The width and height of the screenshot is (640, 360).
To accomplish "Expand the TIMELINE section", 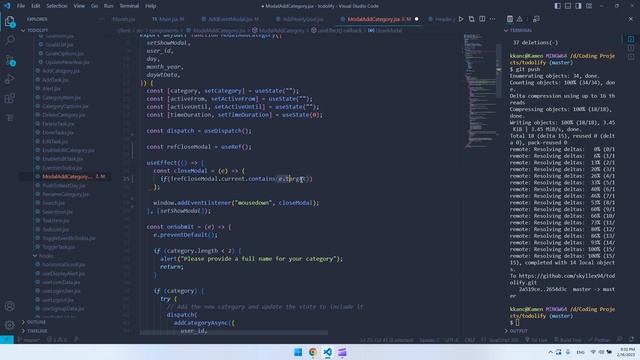I will (34, 331).
